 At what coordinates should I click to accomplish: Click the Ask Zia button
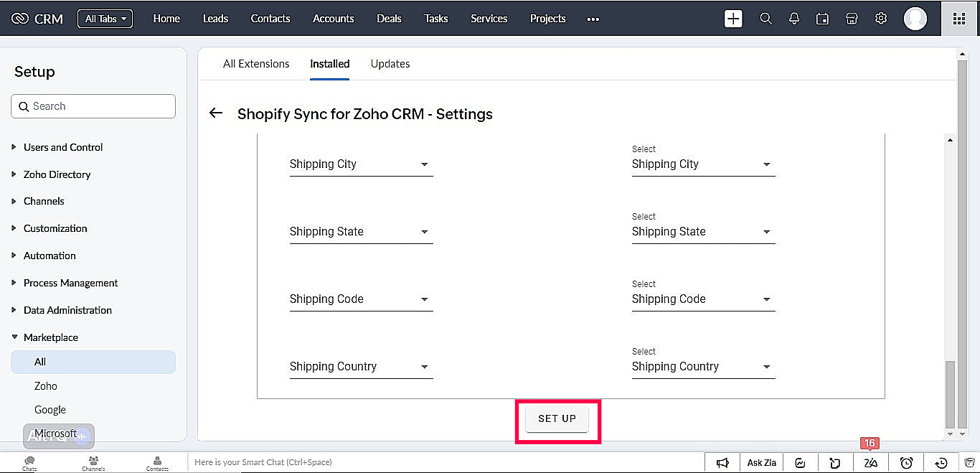click(762, 463)
